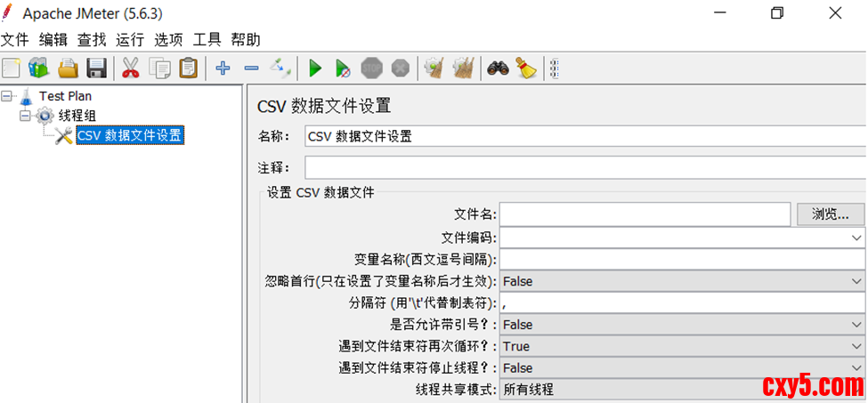
Task: Click the 变量名称 input field
Action: pyautogui.click(x=683, y=259)
